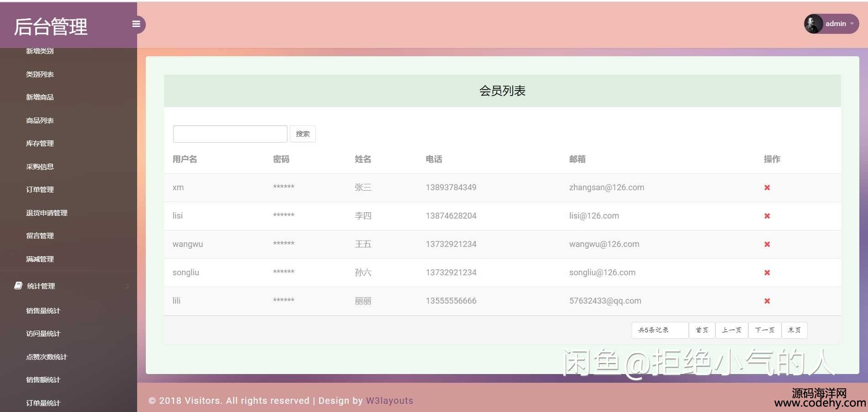
Task: Open 类别列表 in sidebar
Action: coord(40,74)
